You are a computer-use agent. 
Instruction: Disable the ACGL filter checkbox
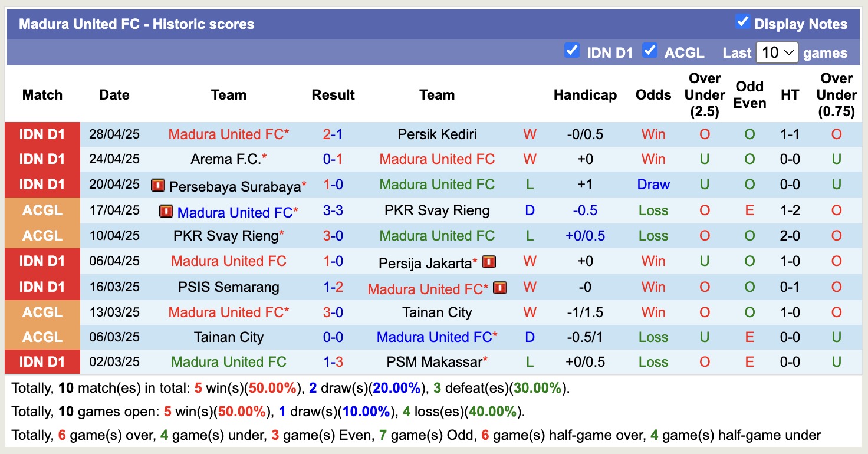(x=650, y=51)
